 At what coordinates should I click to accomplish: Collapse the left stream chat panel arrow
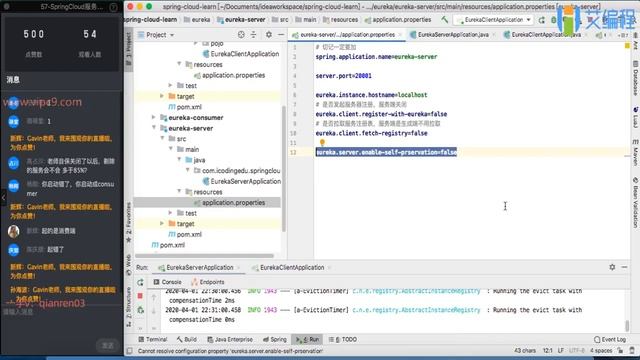coord(3,198)
